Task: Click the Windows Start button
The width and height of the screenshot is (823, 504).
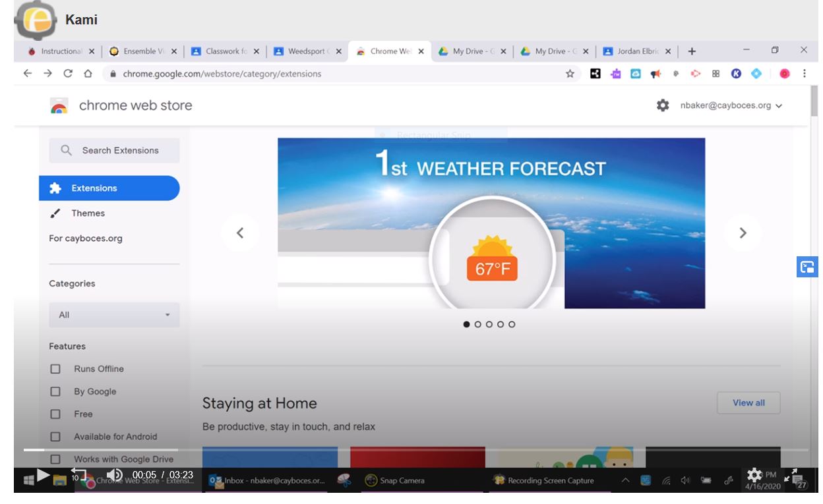Action: point(28,480)
